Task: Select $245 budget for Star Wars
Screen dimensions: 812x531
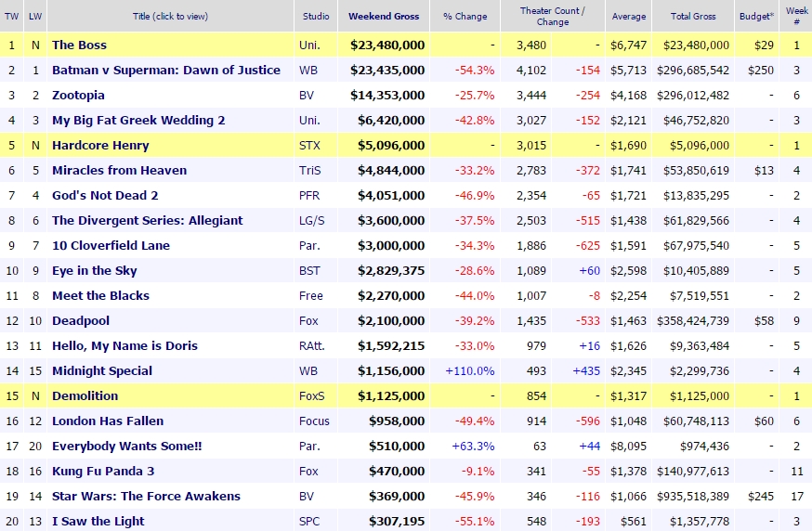Action: [761, 497]
